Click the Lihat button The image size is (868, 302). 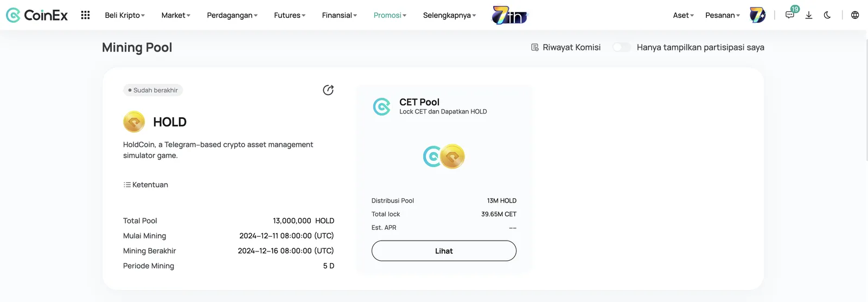pos(444,251)
